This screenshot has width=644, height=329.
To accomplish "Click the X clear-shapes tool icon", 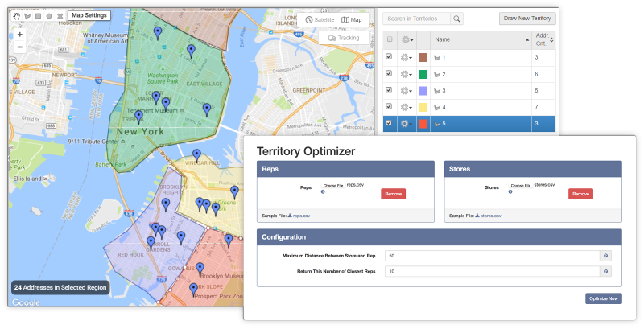I will (x=60, y=16).
